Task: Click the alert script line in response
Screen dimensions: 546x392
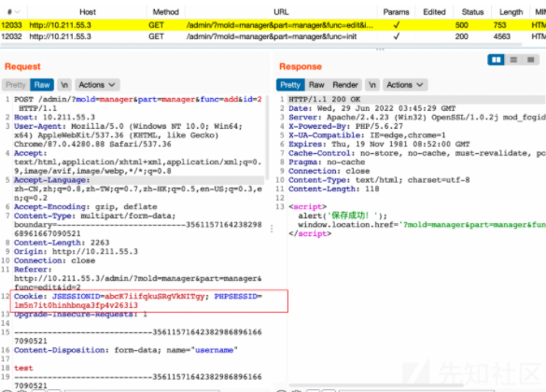Action: pos(343,216)
